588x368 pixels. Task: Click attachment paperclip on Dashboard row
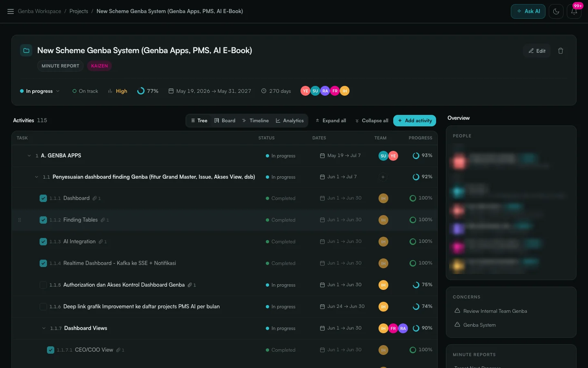click(95, 198)
